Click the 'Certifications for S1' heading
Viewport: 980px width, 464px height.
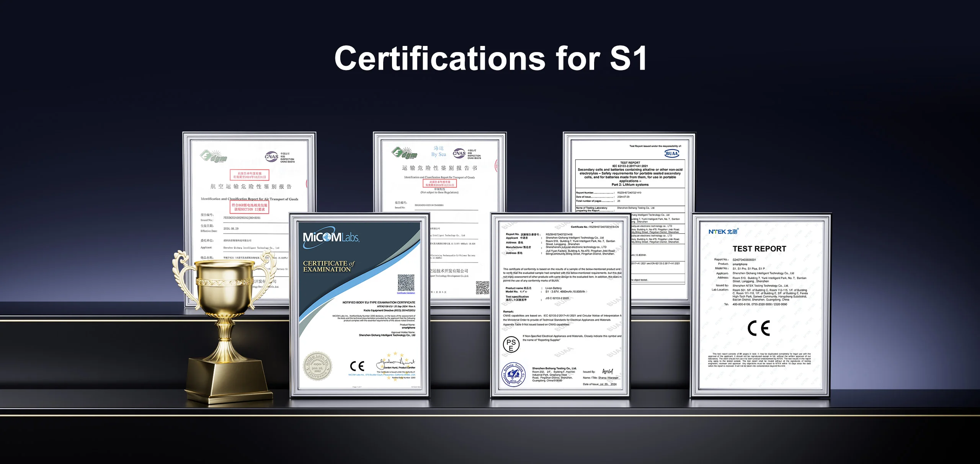tap(490, 58)
